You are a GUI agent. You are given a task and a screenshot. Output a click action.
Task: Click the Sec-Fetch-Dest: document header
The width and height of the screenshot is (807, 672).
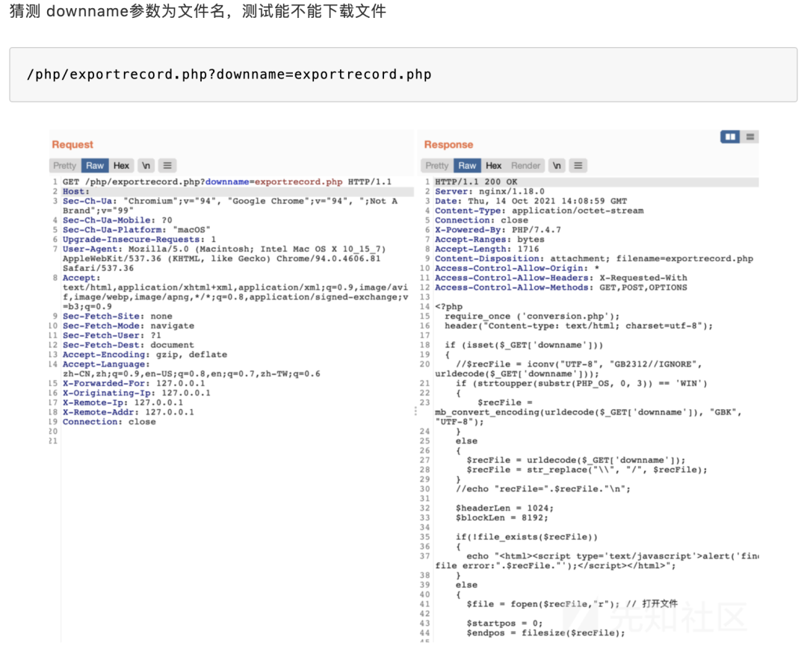pyautogui.click(x=129, y=345)
